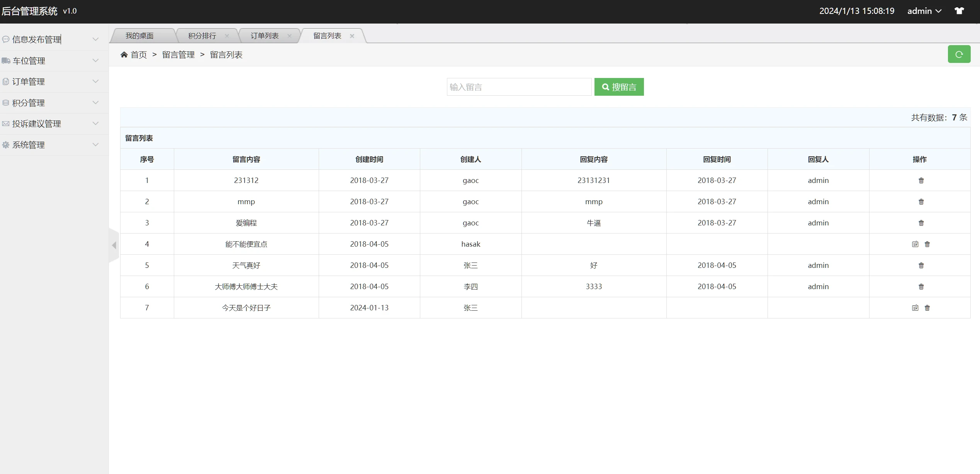Open the admin user dropdown
Image resolution: width=980 pixels, height=474 pixels.
click(924, 11)
